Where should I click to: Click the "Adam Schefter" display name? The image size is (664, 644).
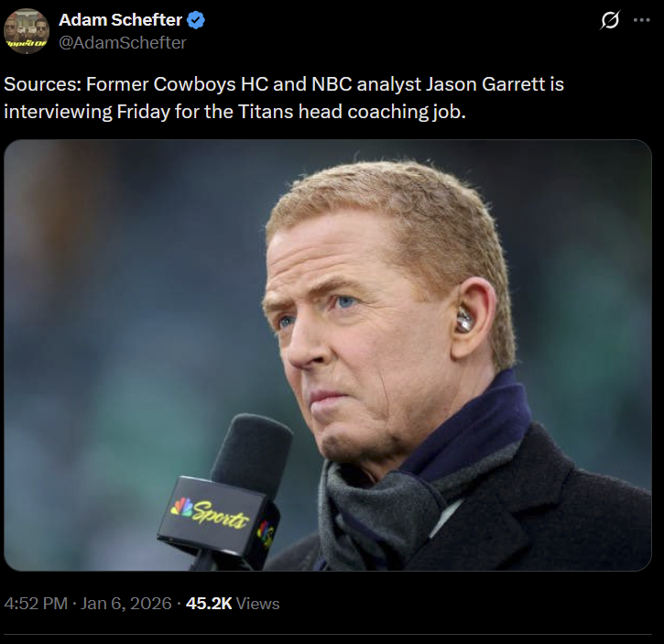120,20
